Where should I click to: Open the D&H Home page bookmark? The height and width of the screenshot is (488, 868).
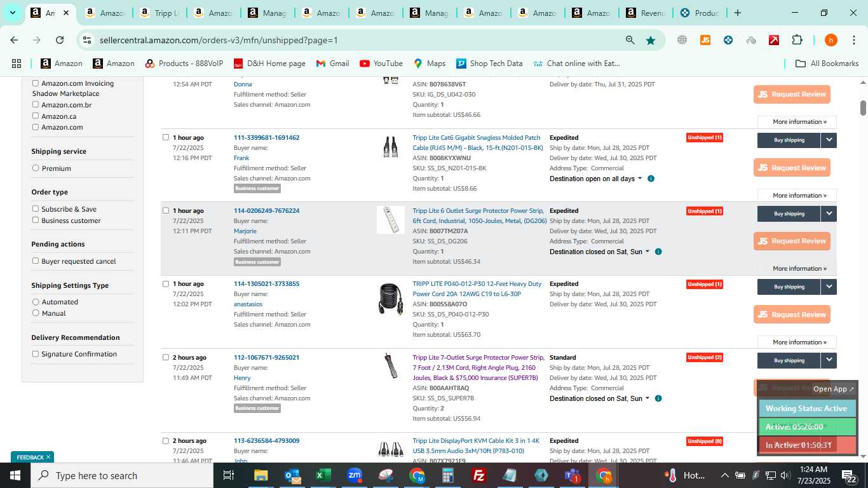click(x=269, y=64)
